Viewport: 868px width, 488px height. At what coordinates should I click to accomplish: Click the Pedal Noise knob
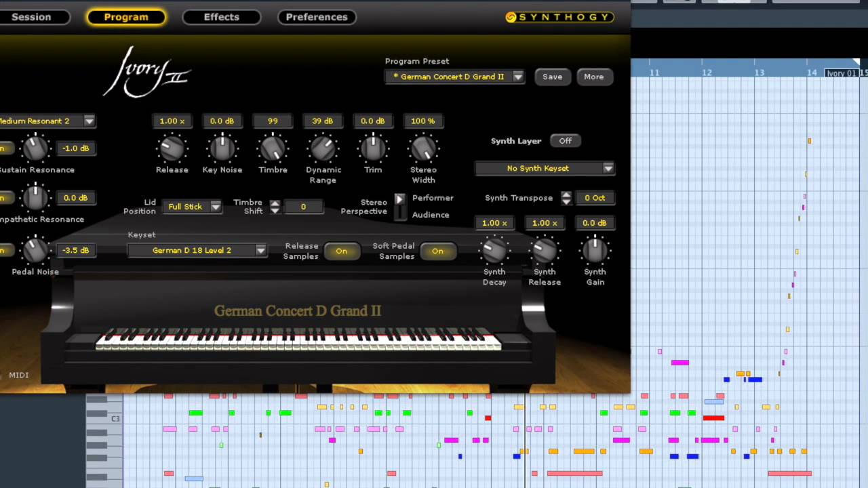pyautogui.click(x=36, y=250)
